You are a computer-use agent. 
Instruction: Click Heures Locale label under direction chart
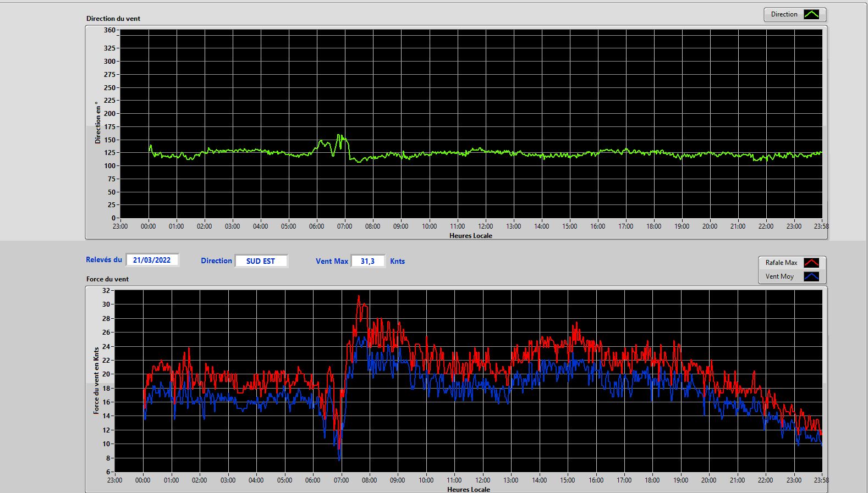point(471,236)
